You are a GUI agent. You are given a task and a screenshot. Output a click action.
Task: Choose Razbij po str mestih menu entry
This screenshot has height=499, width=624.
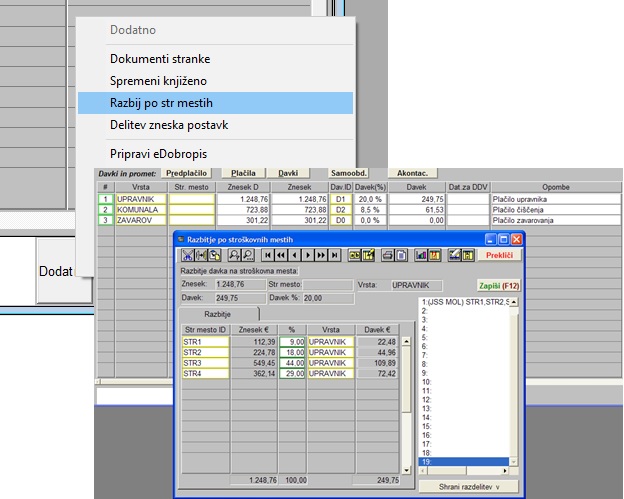(x=215, y=103)
